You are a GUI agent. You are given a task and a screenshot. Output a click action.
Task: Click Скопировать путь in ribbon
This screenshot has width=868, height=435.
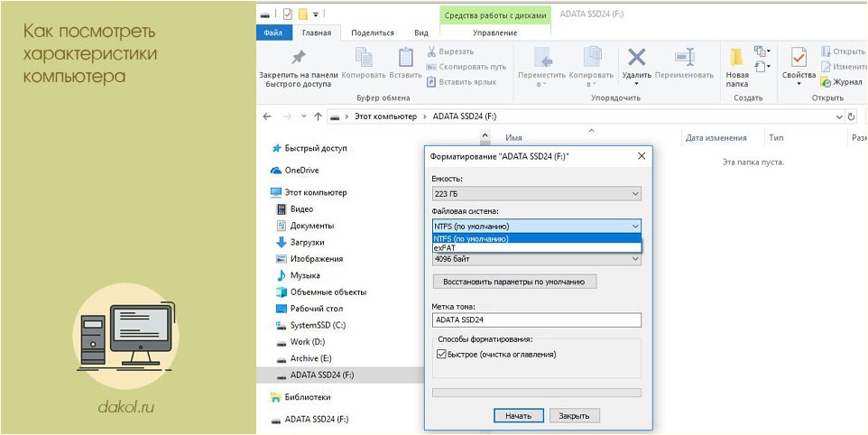(466, 67)
